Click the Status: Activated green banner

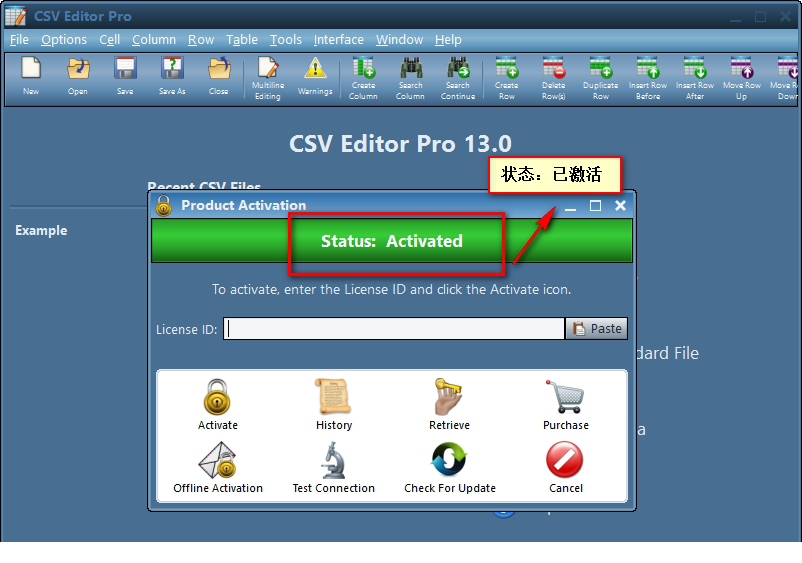(x=392, y=241)
